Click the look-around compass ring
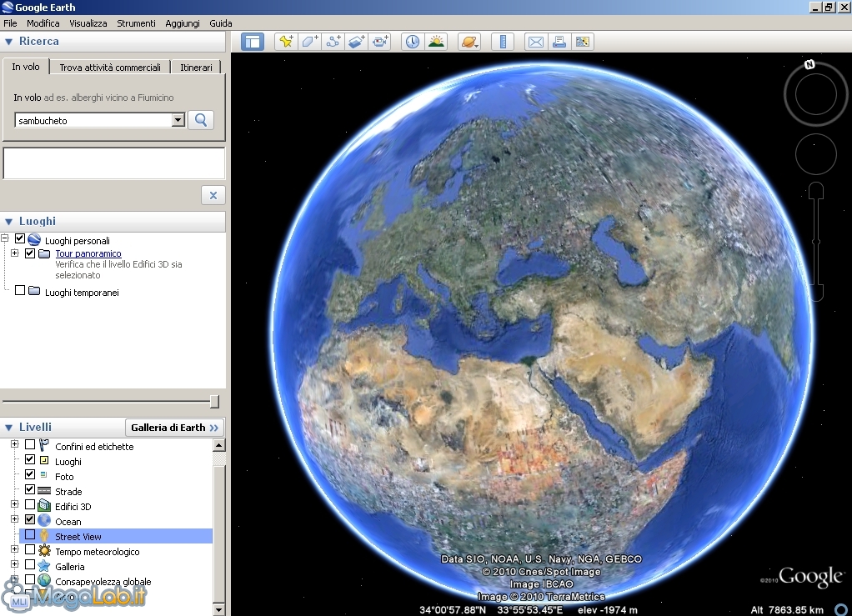The image size is (852, 616). coord(815,94)
